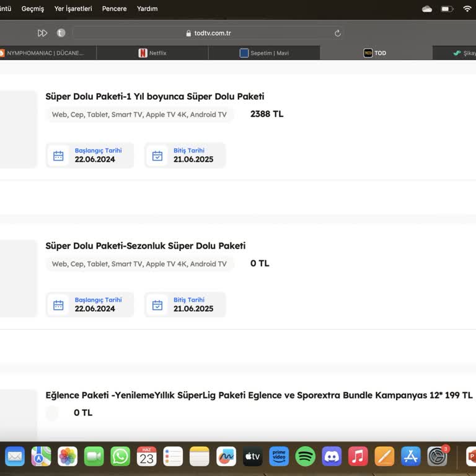Click the Wi-Fi status icon in menu bar
The width and height of the screenshot is (476, 476).
[x=467, y=9]
